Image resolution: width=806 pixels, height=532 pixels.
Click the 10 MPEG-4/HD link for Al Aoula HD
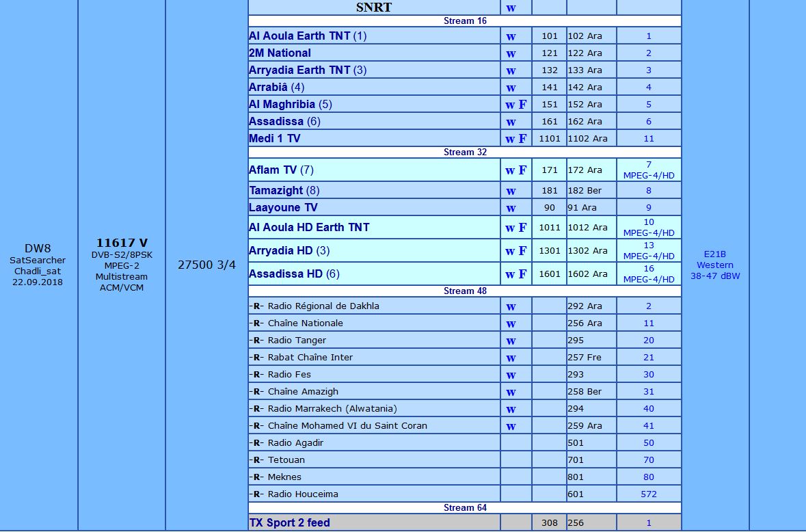tap(649, 227)
